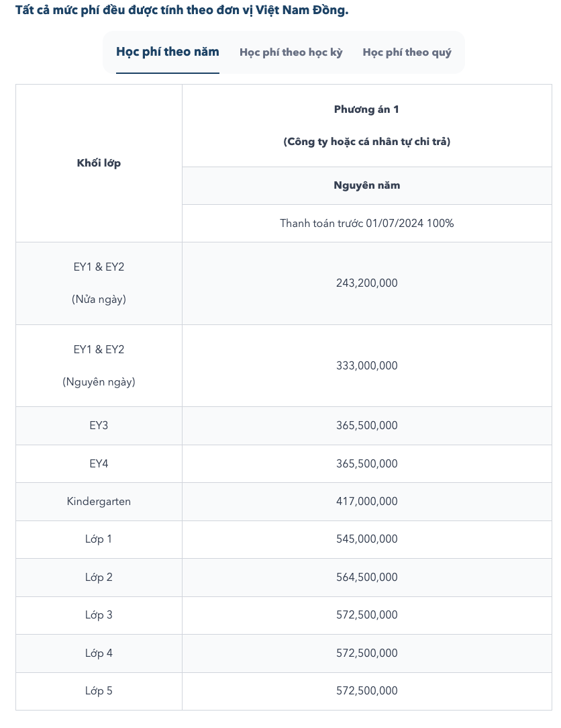This screenshot has width=561, height=728.
Task: Select the Lớp 1 row label
Action: click(x=99, y=539)
